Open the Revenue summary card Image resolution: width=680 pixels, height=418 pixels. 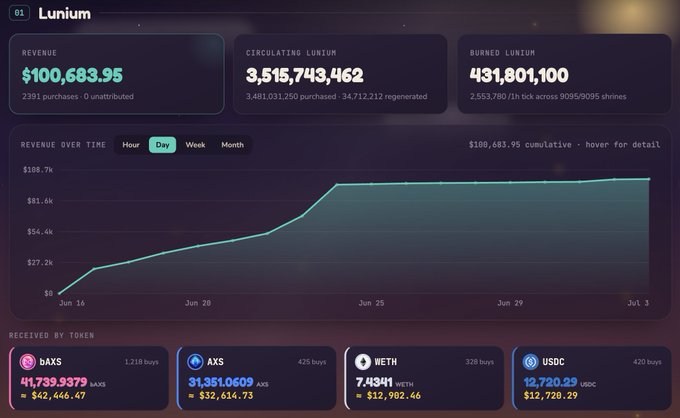tap(117, 74)
